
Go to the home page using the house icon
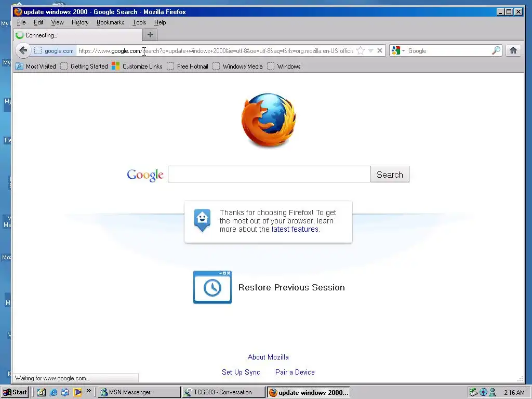click(x=513, y=51)
